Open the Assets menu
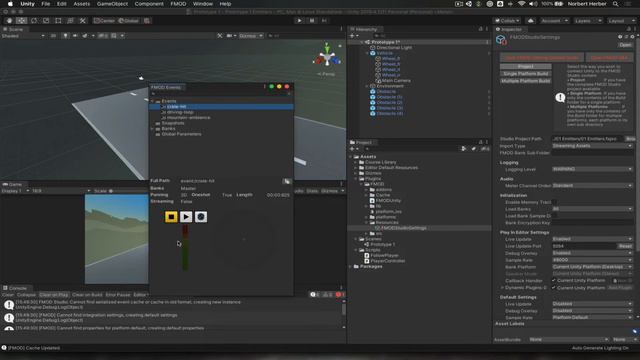 click(x=82, y=4)
